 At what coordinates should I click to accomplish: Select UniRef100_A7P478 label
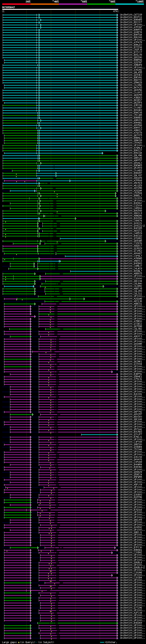131,42
